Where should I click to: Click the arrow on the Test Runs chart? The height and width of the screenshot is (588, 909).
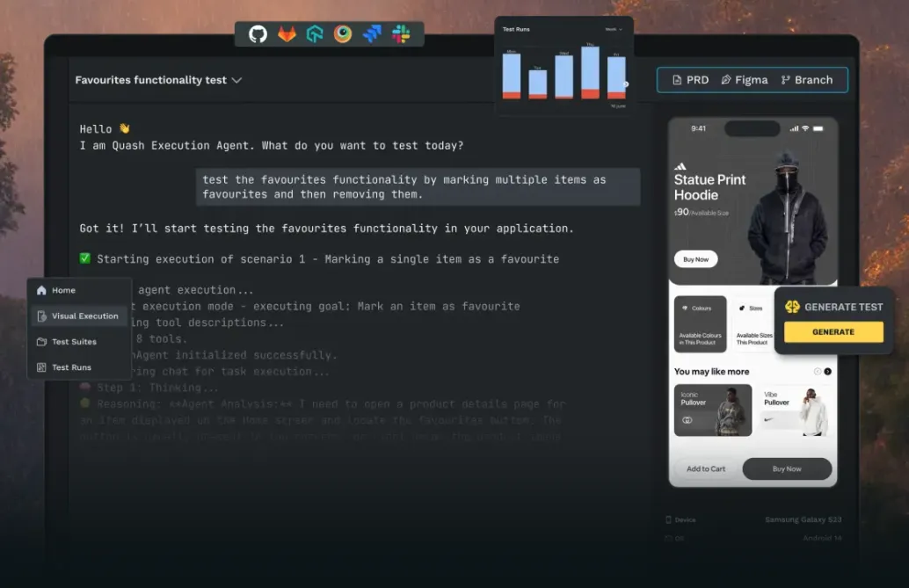[626, 85]
